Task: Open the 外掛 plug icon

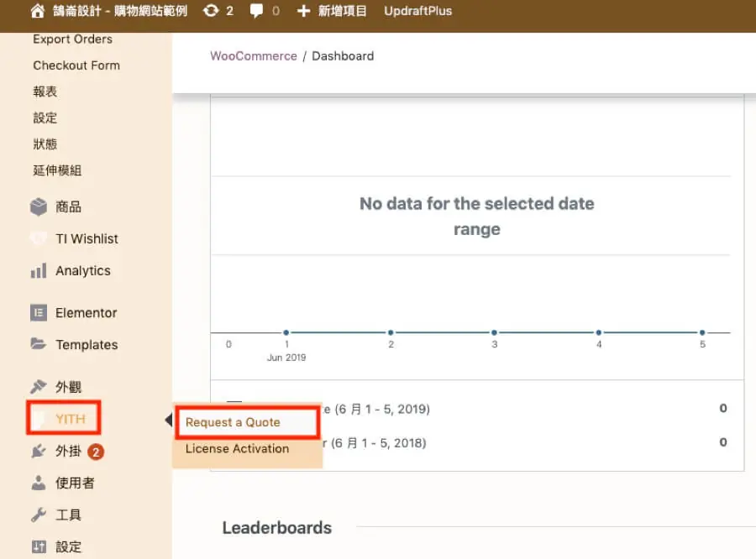Action: point(39,451)
